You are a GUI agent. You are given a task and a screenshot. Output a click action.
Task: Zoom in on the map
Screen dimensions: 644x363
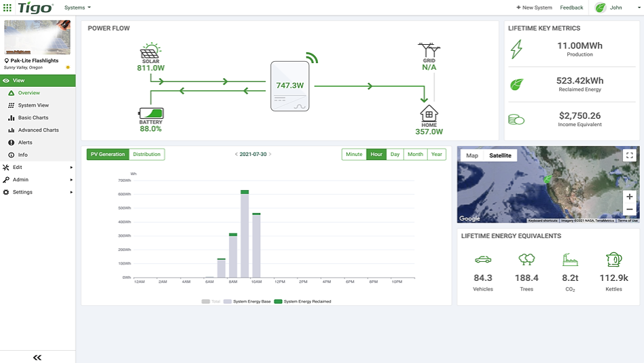click(630, 197)
